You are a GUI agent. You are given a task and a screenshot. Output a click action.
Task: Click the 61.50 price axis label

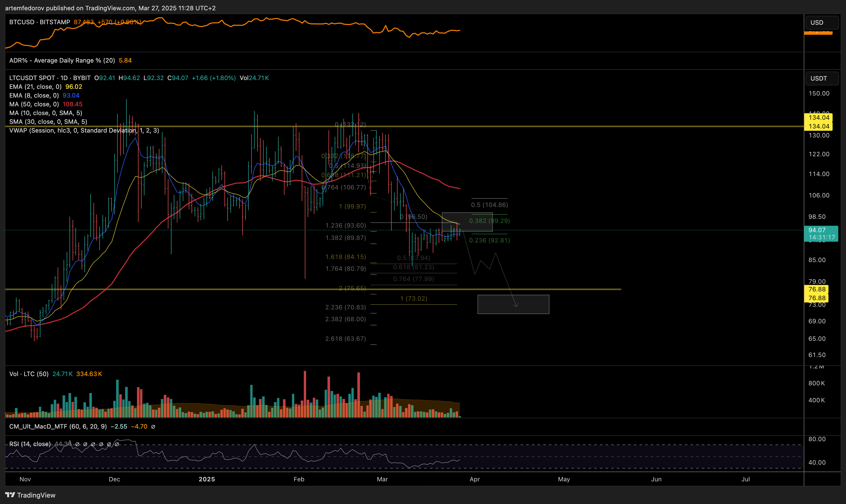tap(817, 355)
